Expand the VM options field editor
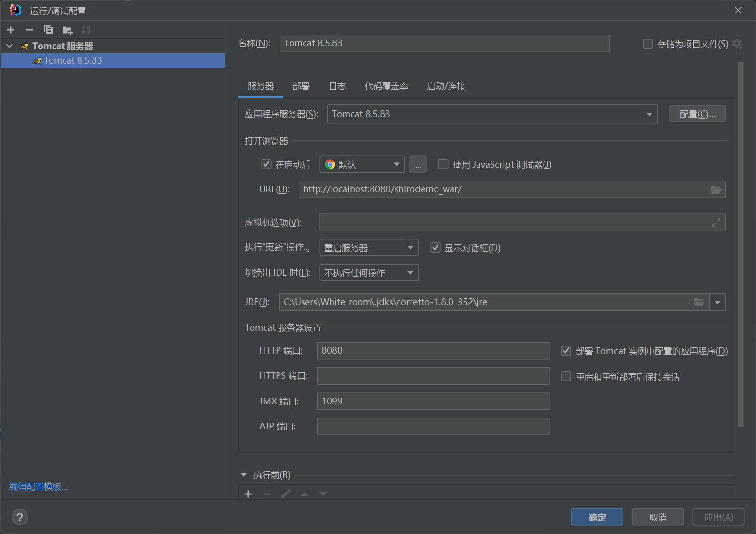 click(716, 222)
